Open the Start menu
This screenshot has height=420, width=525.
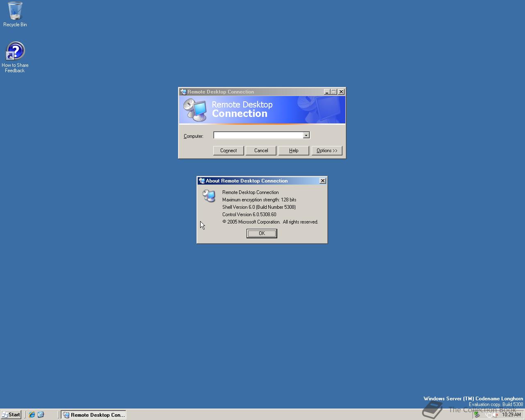[x=11, y=415]
